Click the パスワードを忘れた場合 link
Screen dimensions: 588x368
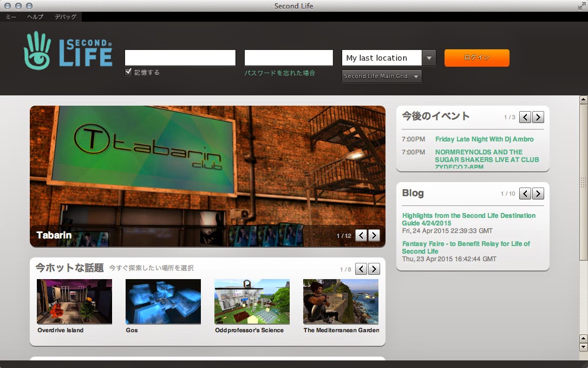280,73
